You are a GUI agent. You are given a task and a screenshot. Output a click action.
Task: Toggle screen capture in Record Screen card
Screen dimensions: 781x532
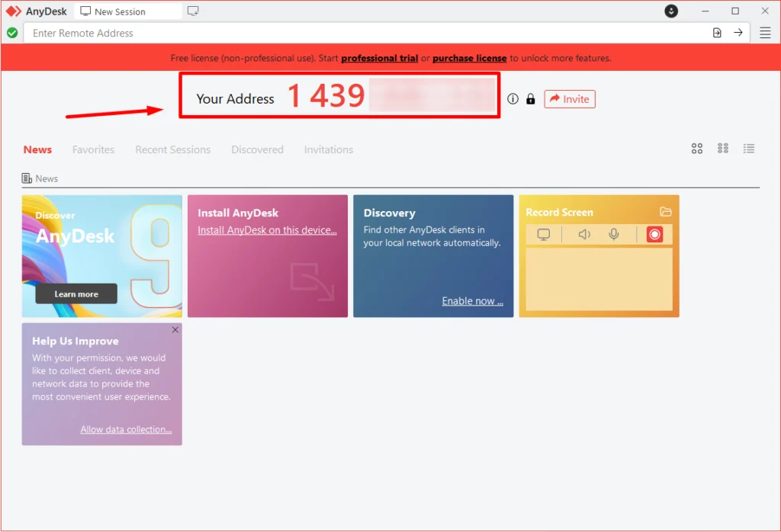(543, 234)
